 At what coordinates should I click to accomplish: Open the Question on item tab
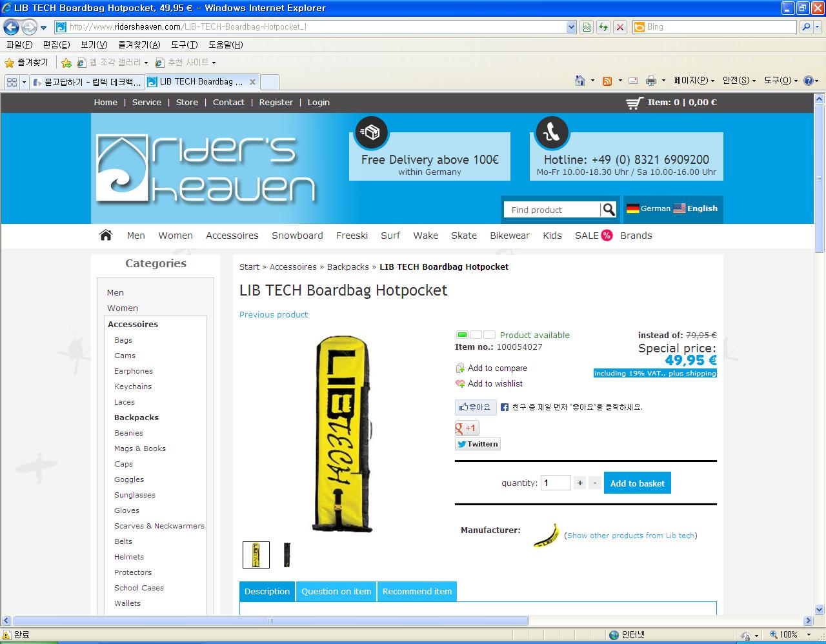[336, 591]
